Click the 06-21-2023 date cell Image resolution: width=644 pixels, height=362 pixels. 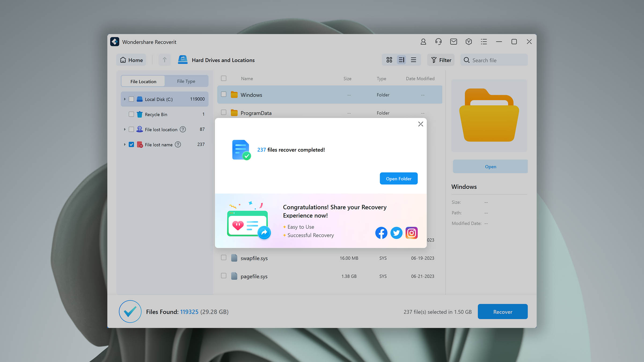423,276
